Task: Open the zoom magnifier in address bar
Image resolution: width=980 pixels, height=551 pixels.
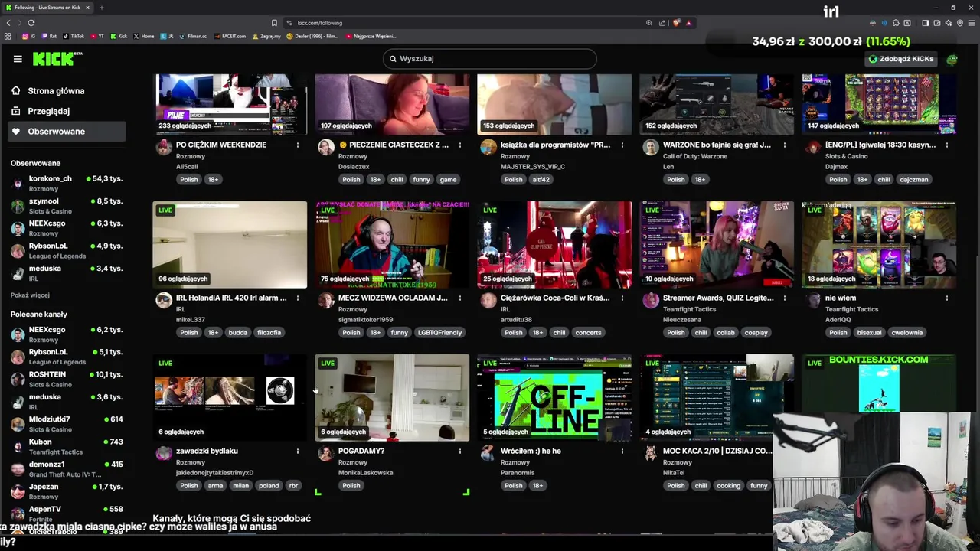Action: click(649, 23)
